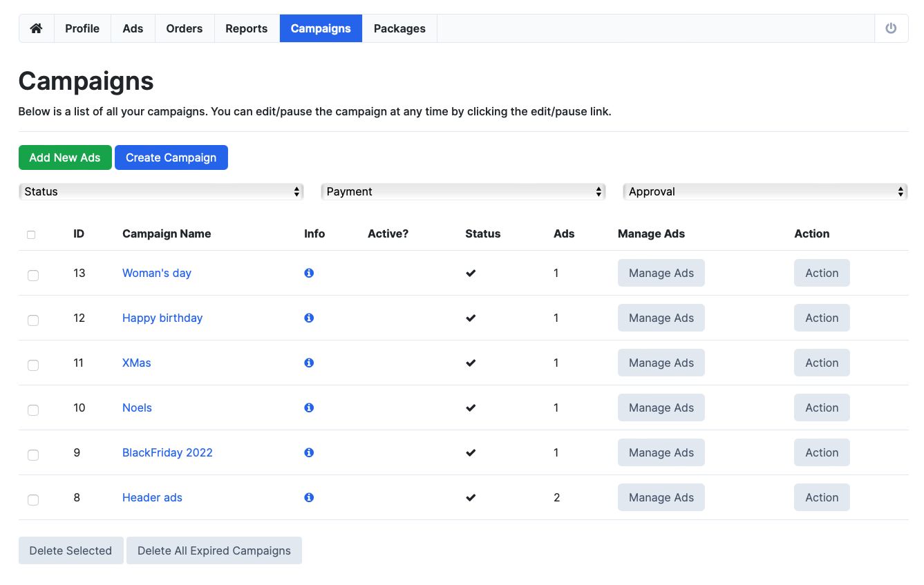Image resolution: width=924 pixels, height=585 pixels.
Task: Open the Approval filter dropdown
Action: coord(765,191)
